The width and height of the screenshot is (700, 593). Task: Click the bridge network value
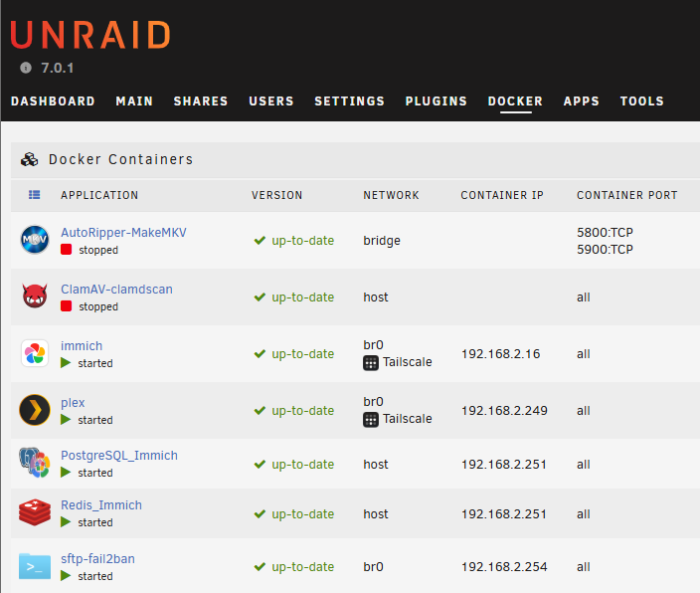click(x=382, y=241)
